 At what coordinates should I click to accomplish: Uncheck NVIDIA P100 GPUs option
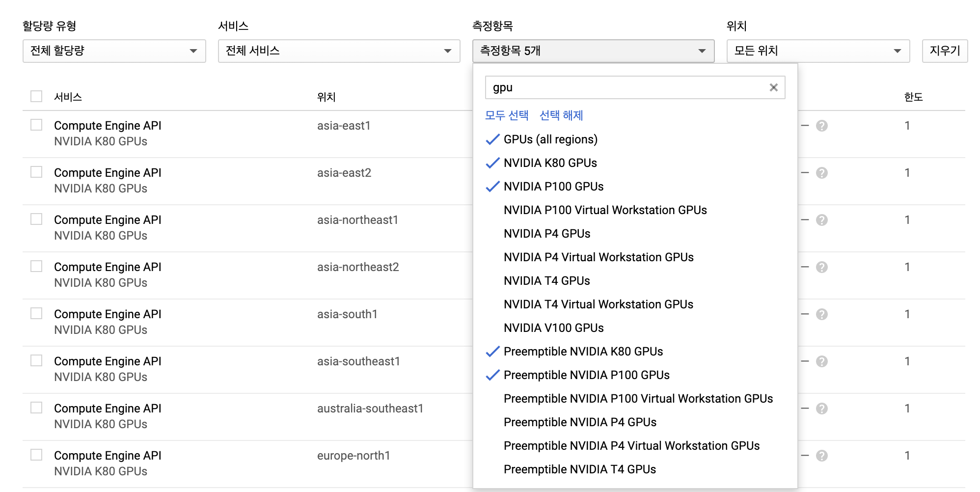[635, 187]
